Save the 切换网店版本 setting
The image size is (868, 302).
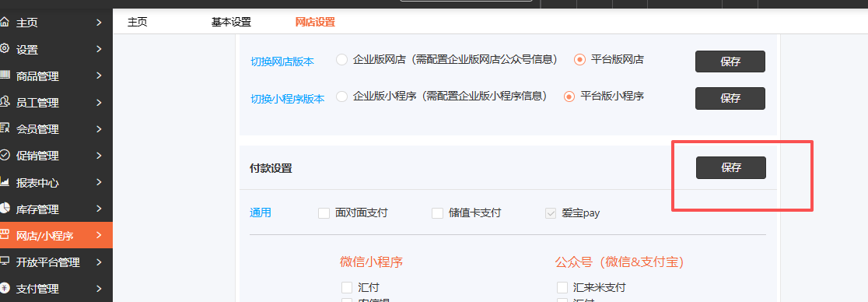click(x=730, y=61)
